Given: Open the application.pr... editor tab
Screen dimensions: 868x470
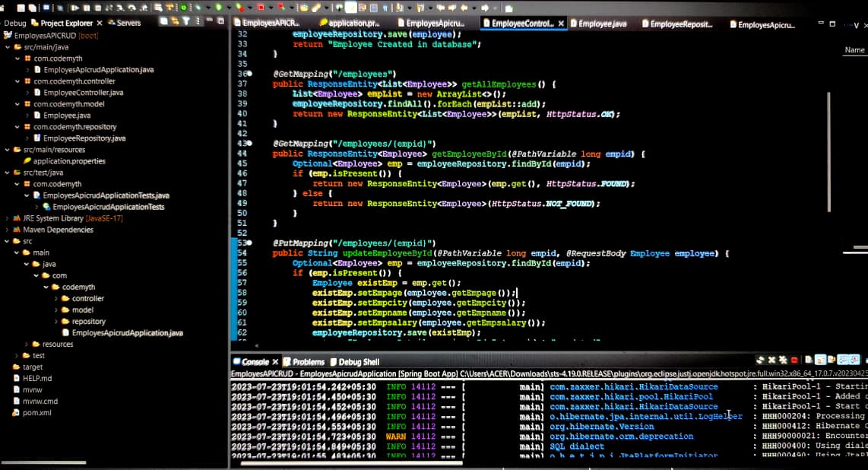Looking at the screenshot, I should tap(350, 24).
